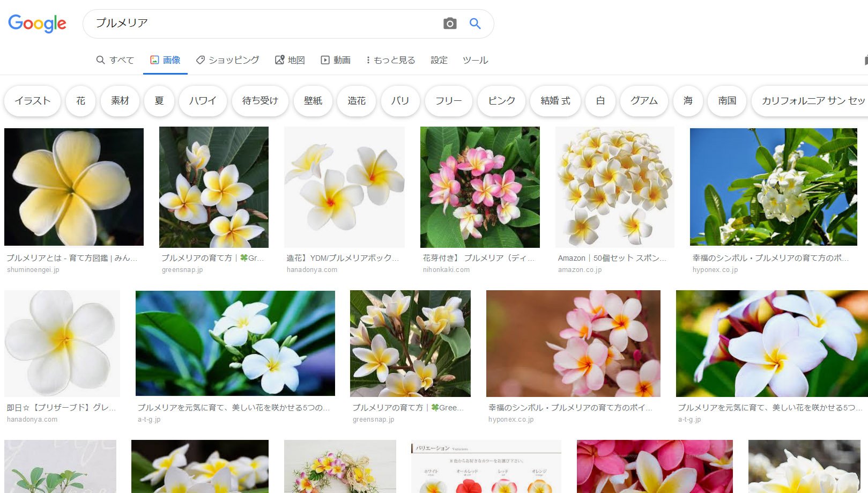The image size is (868, 493).
Task: Open the ショッピング tab
Action: [x=227, y=60]
